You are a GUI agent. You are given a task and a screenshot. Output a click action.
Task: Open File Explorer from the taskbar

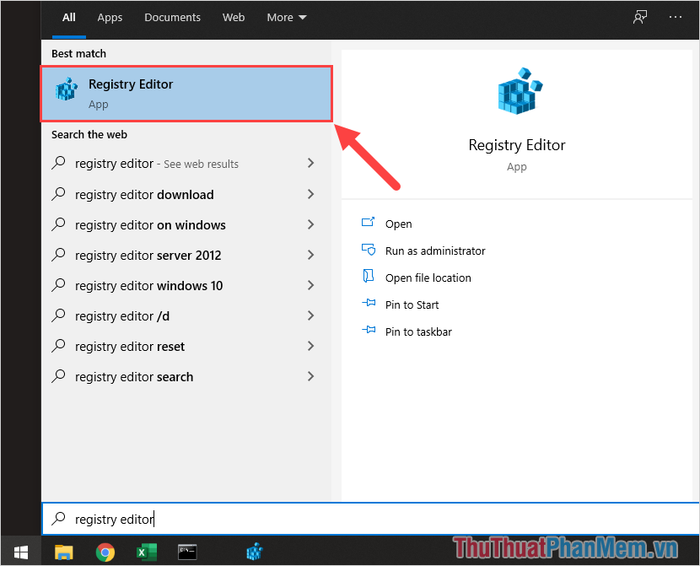(x=64, y=552)
